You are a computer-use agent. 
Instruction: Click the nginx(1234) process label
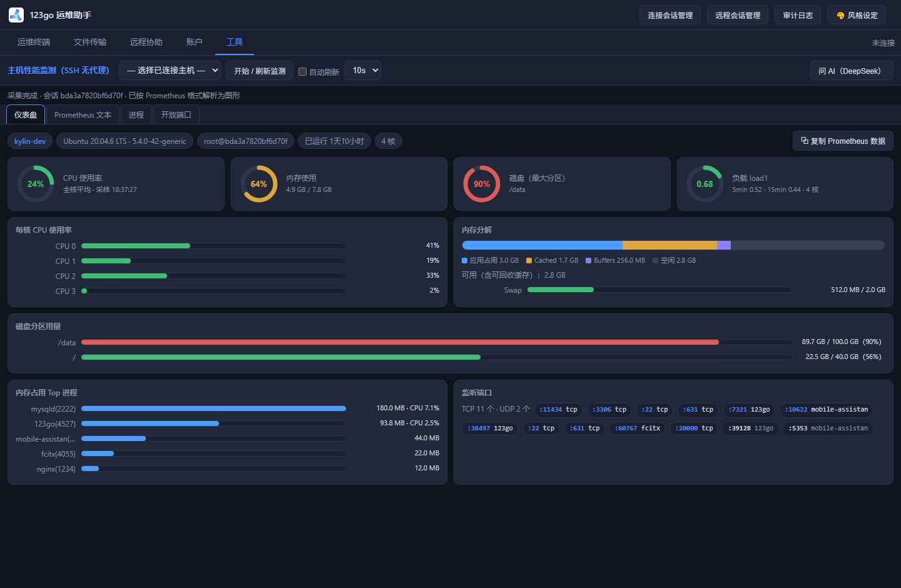pos(56,469)
